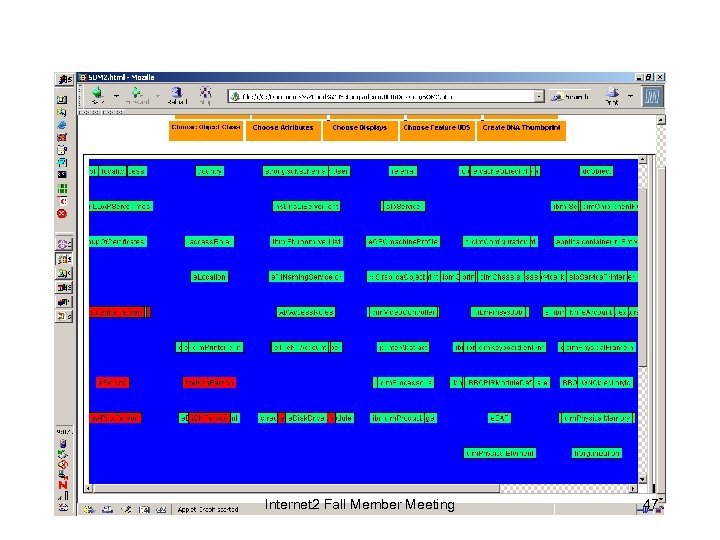The width and height of the screenshot is (720, 540).
Task: Select the cimProductElement box
Action: (500, 453)
